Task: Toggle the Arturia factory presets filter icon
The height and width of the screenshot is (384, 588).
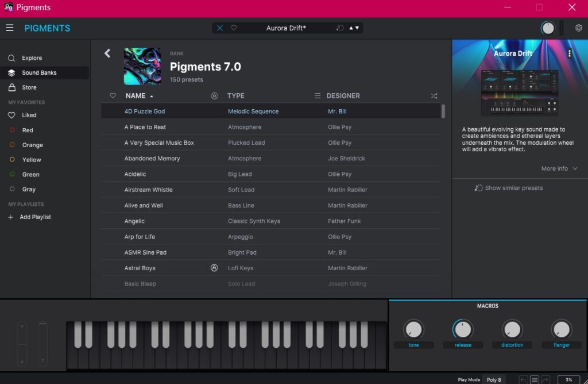Action: click(214, 96)
